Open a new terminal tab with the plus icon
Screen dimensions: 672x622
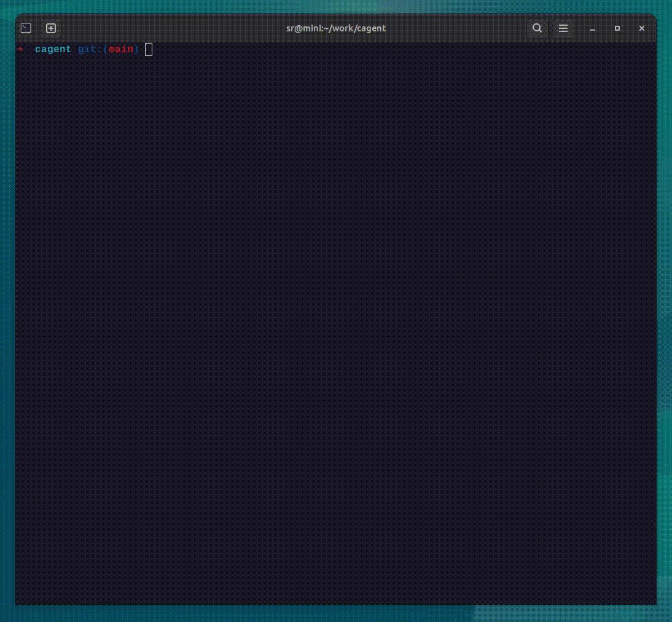coord(51,28)
